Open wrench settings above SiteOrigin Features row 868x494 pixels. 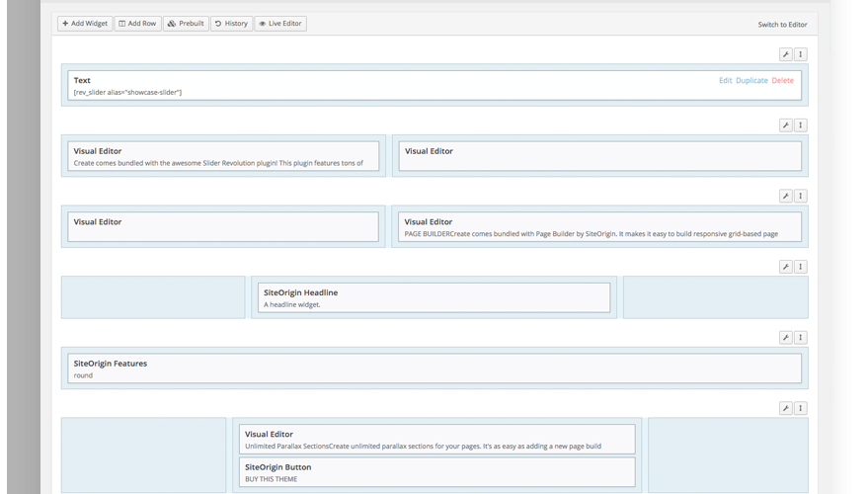785,338
